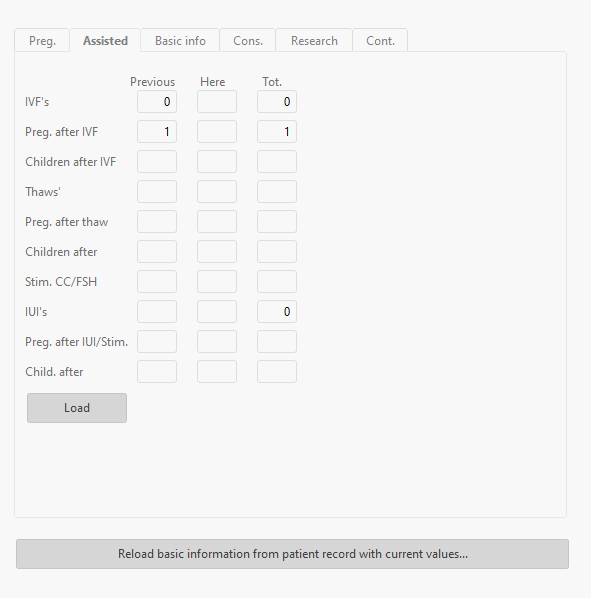Focus the IVF's Previous field
Viewport: 591px width, 598px height.
157,101
